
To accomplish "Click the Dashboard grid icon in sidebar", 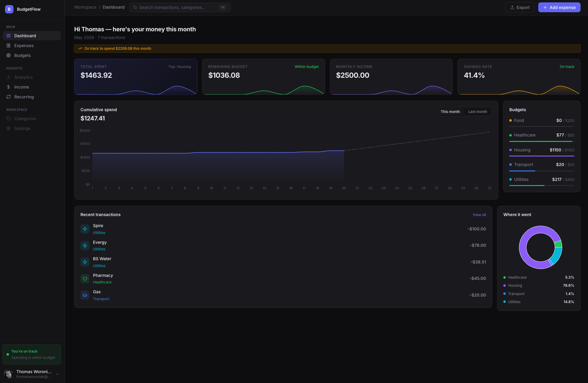I will tap(9, 36).
